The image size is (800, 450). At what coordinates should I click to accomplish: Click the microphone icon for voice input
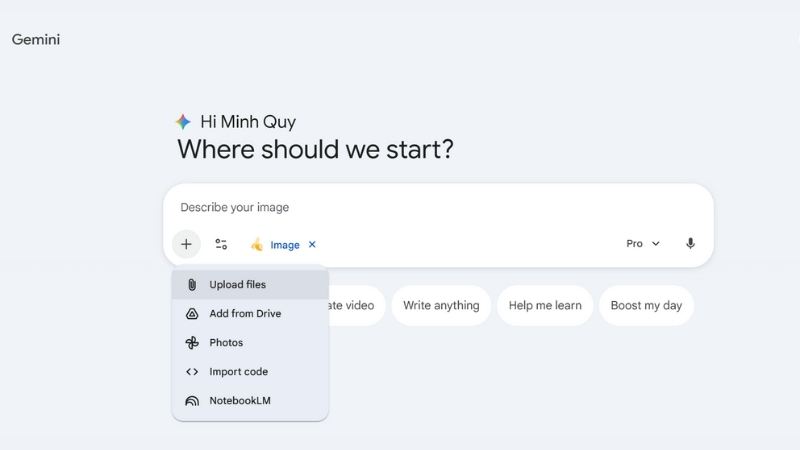pyautogui.click(x=690, y=243)
